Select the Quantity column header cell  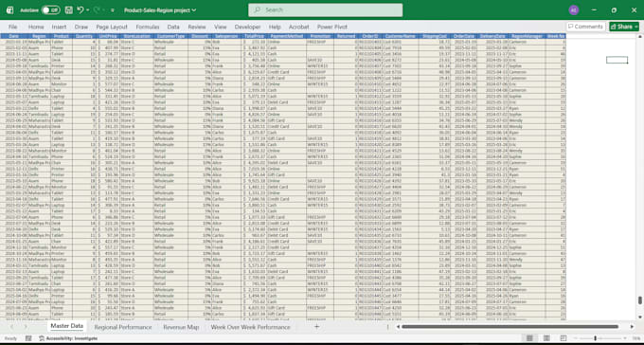(x=84, y=36)
